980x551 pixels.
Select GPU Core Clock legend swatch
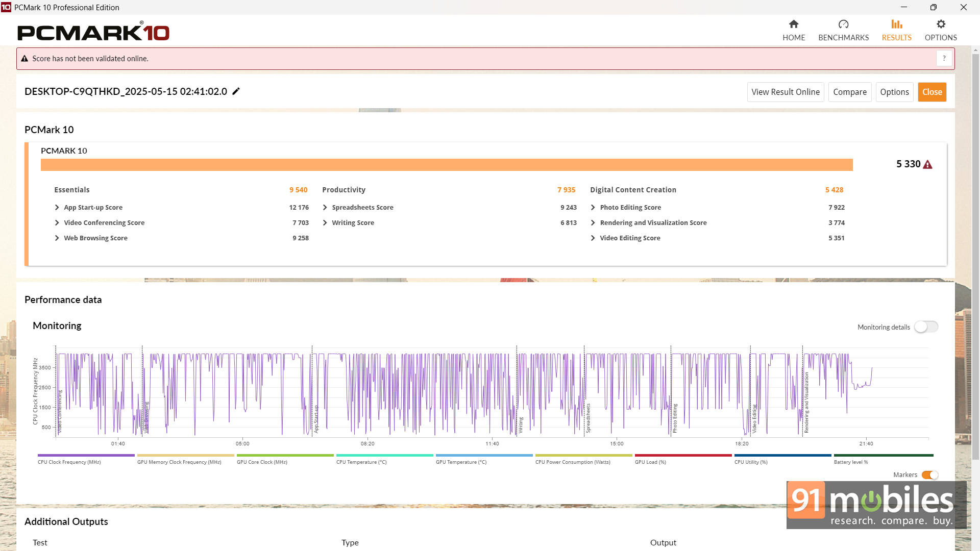click(285, 455)
